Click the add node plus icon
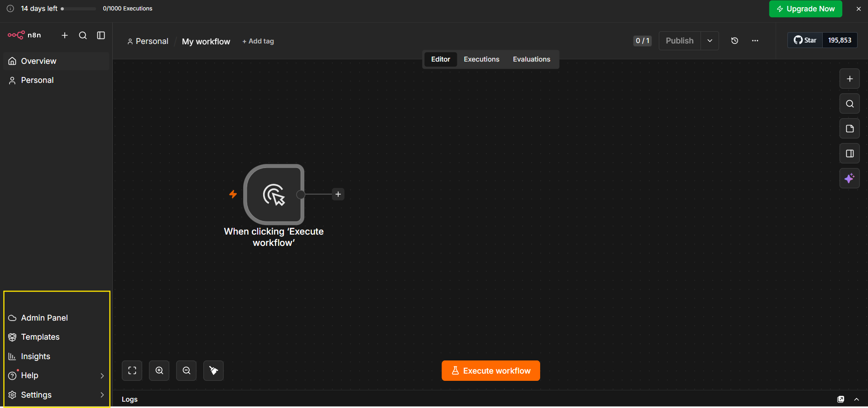 [849, 79]
